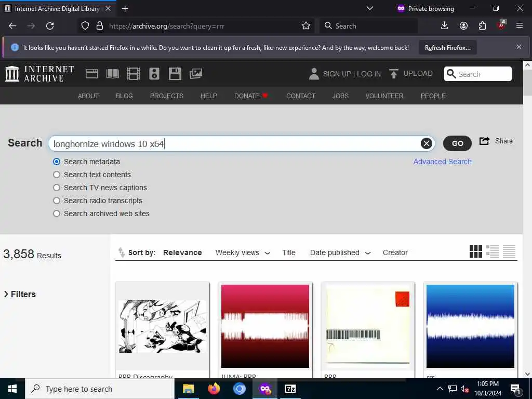Image resolution: width=532 pixels, height=399 pixels.
Task: Switch to extended list view
Action: pos(493,251)
